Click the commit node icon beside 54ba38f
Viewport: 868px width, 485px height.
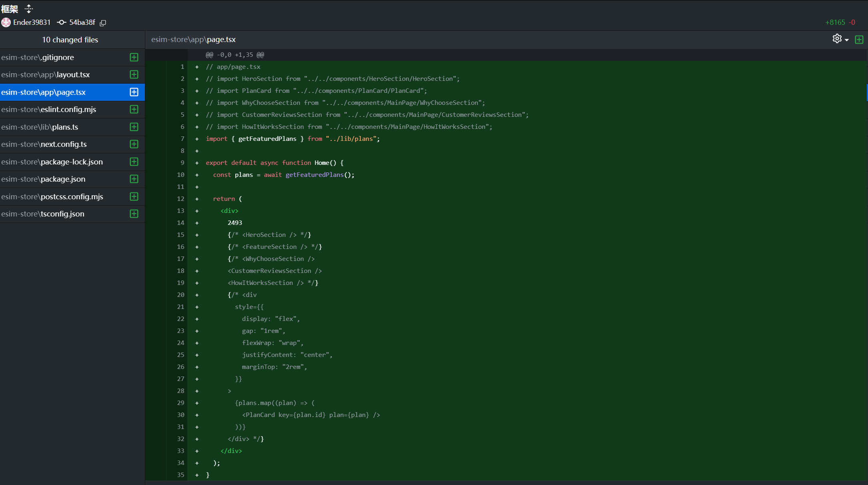(x=61, y=22)
